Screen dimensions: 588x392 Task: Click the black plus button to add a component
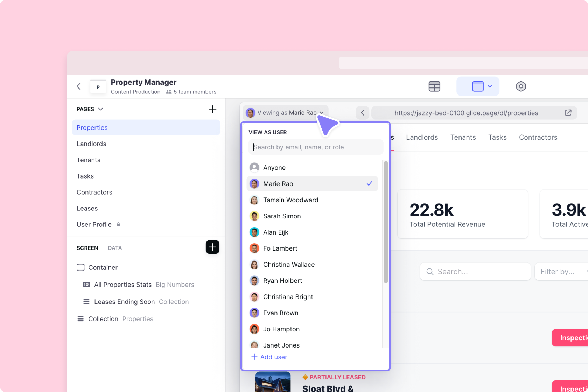(x=212, y=247)
